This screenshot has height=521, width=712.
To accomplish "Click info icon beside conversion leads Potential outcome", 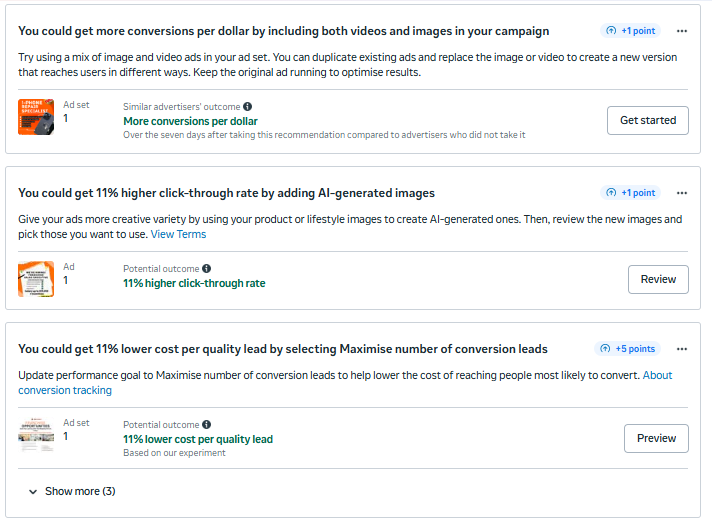I will 207,424.
